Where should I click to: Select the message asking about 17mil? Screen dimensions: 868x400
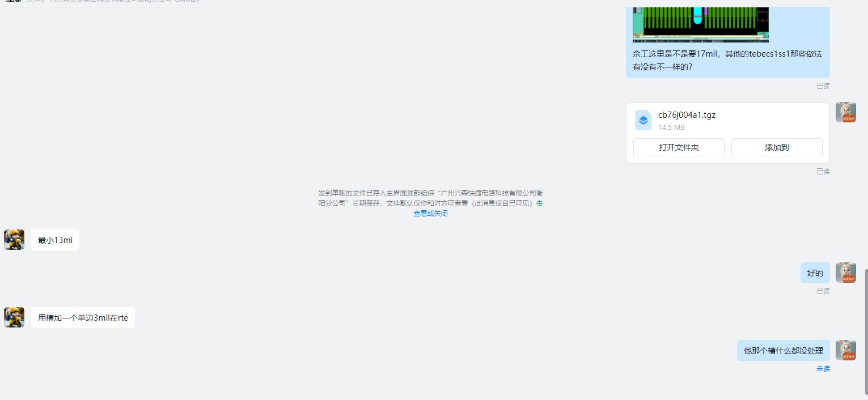728,60
